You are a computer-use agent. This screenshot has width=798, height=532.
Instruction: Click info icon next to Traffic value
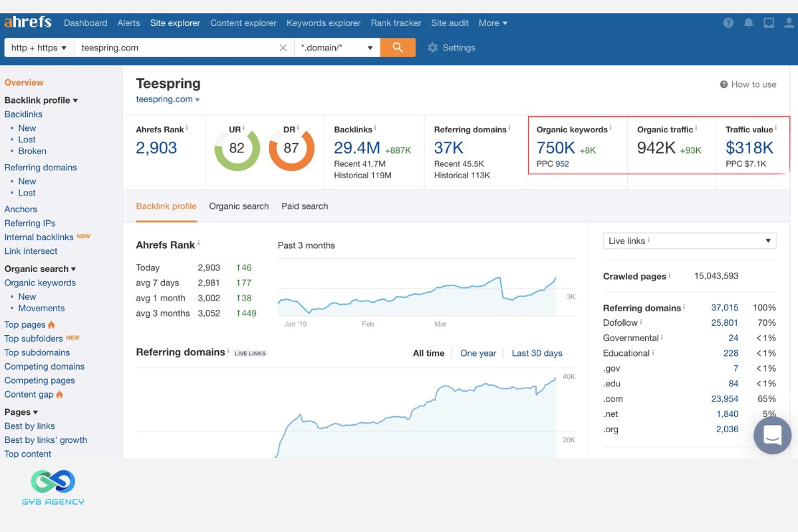[x=776, y=128]
